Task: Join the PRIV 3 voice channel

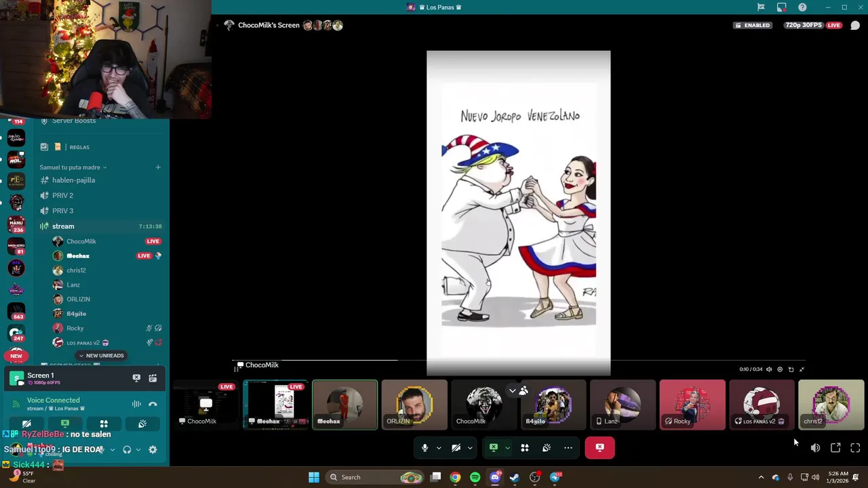Action: (100, 211)
